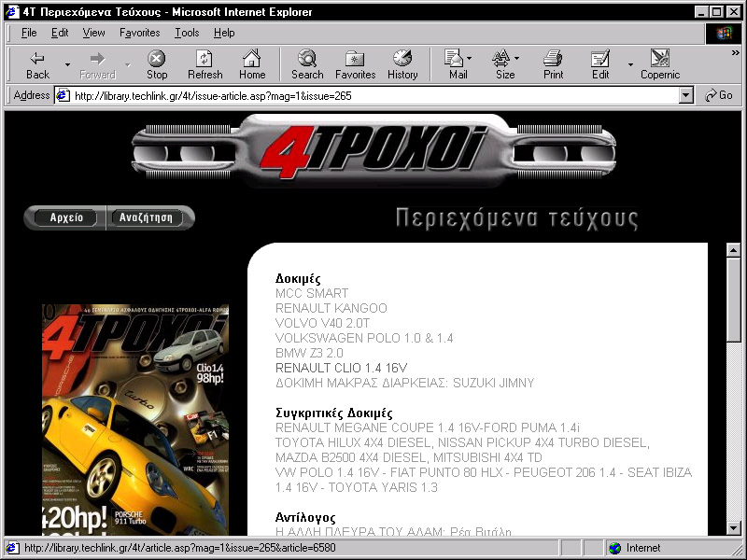Click the magazine cover thumbnail
Viewport: 747px width, 560px height.
click(x=135, y=420)
